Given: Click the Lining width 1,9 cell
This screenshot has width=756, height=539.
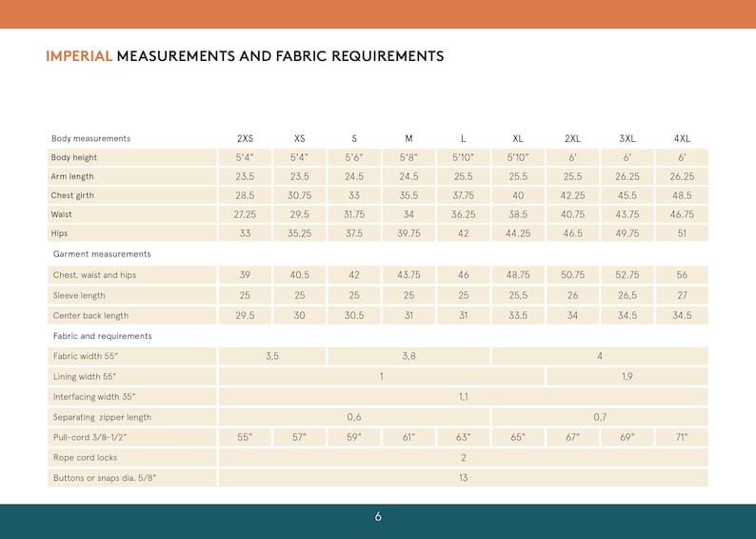Looking at the screenshot, I should pos(627,376).
